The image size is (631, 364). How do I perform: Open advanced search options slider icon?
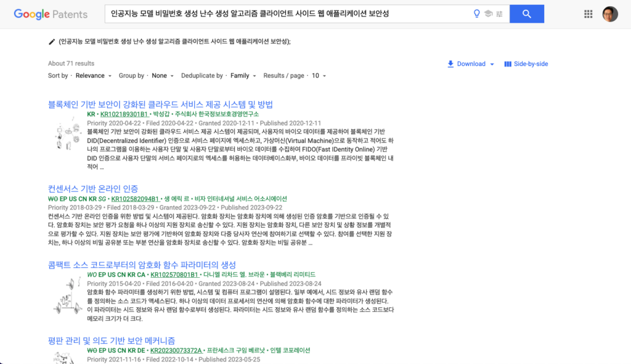499,14
